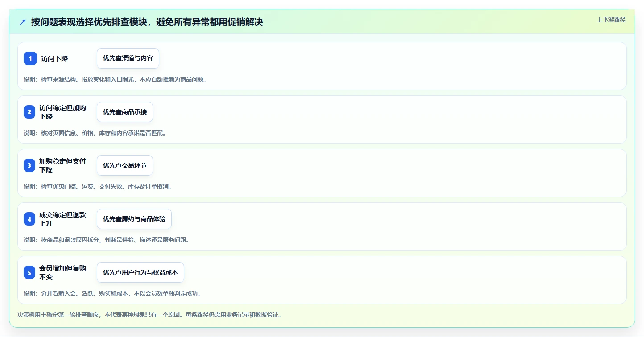Click the note about 核对页面信息、价格、库存
644x337 pixels.
pyautogui.click(x=96, y=133)
